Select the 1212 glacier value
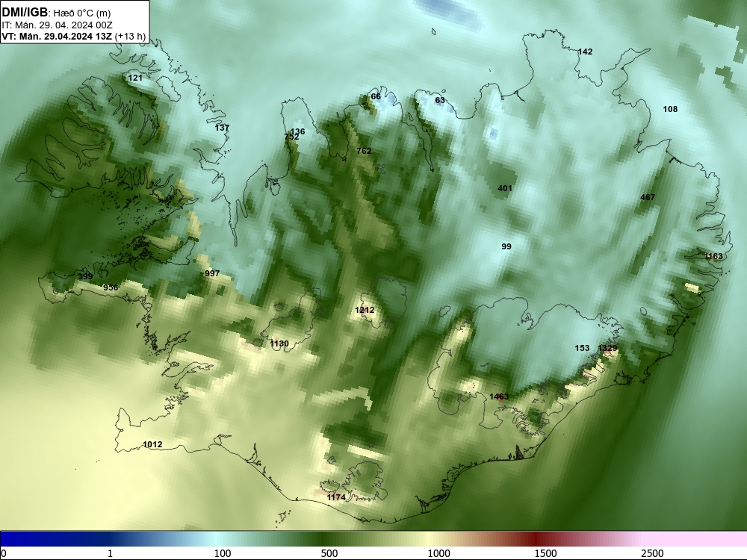This screenshot has height=560, width=747. [x=365, y=310]
